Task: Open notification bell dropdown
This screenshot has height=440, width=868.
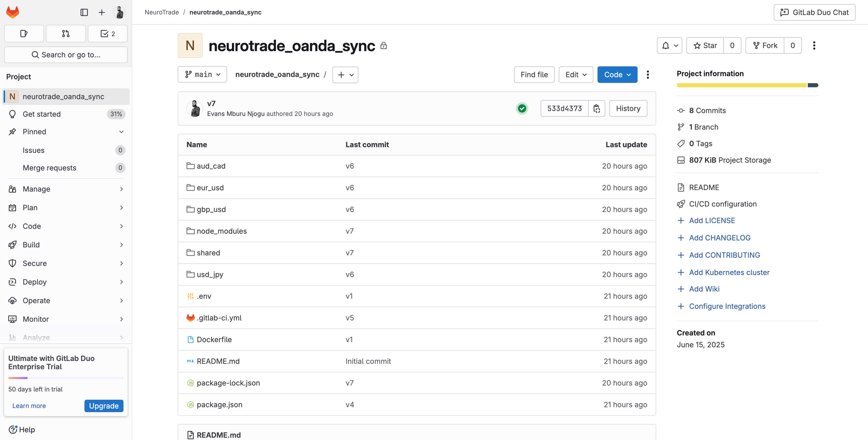Action: tap(669, 45)
